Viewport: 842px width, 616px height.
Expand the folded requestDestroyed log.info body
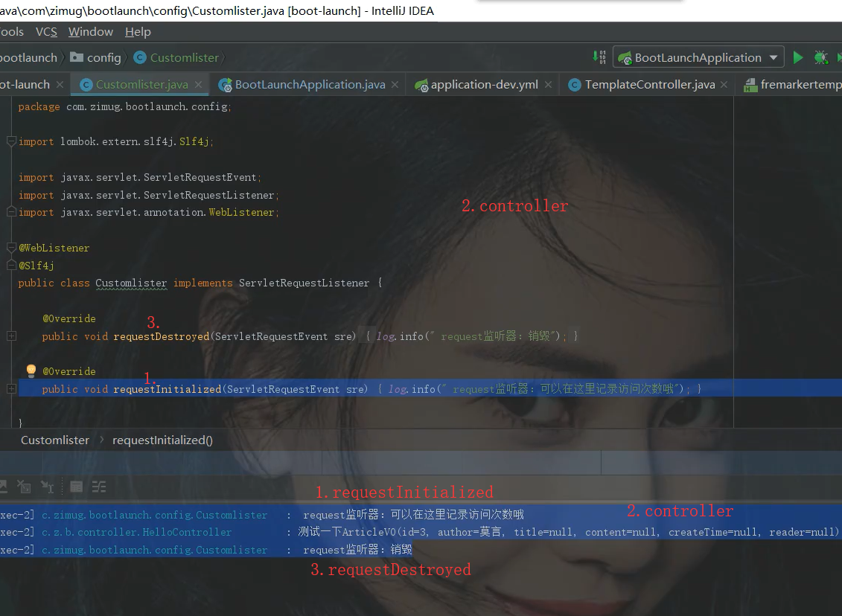pos(471,336)
